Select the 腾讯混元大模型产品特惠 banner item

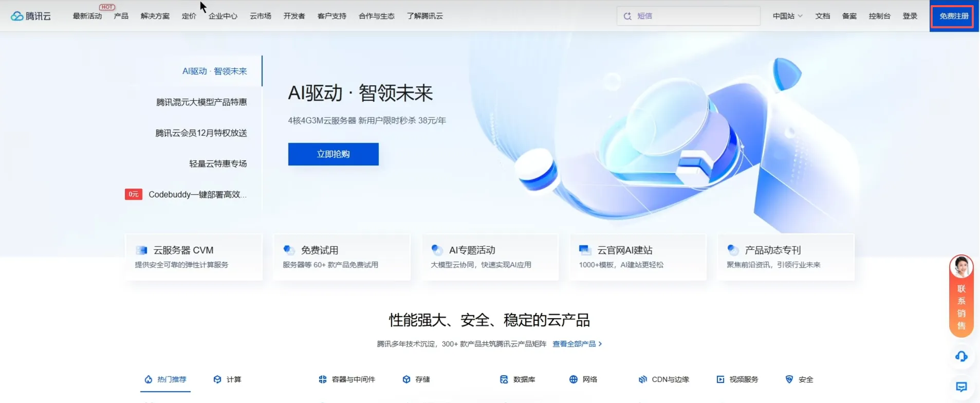coord(201,102)
